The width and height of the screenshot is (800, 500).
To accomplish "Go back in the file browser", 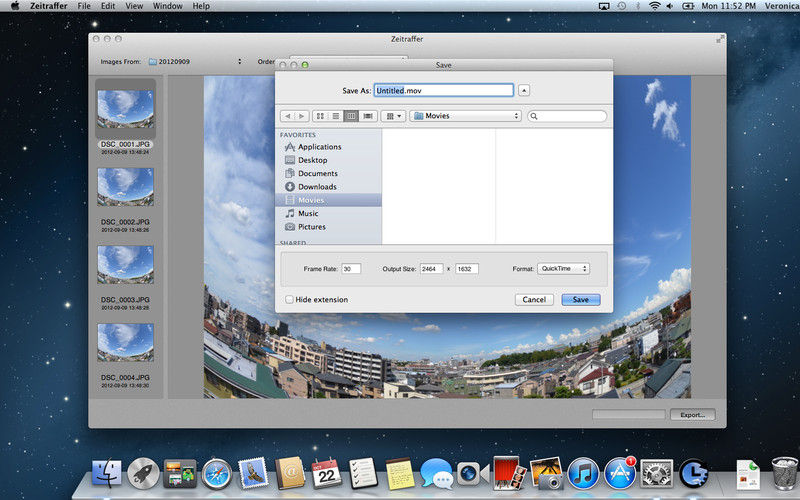I will coord(288,116).
